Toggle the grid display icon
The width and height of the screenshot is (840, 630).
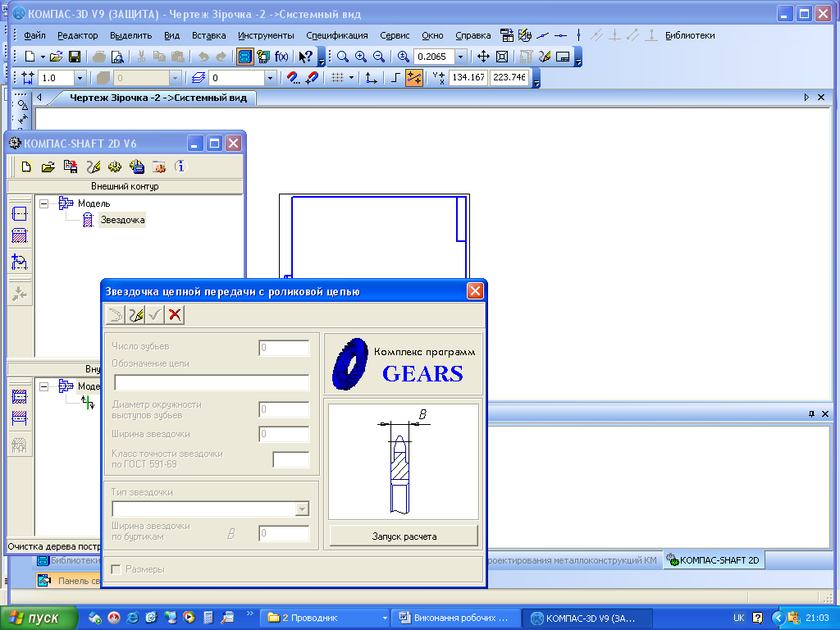337,78
